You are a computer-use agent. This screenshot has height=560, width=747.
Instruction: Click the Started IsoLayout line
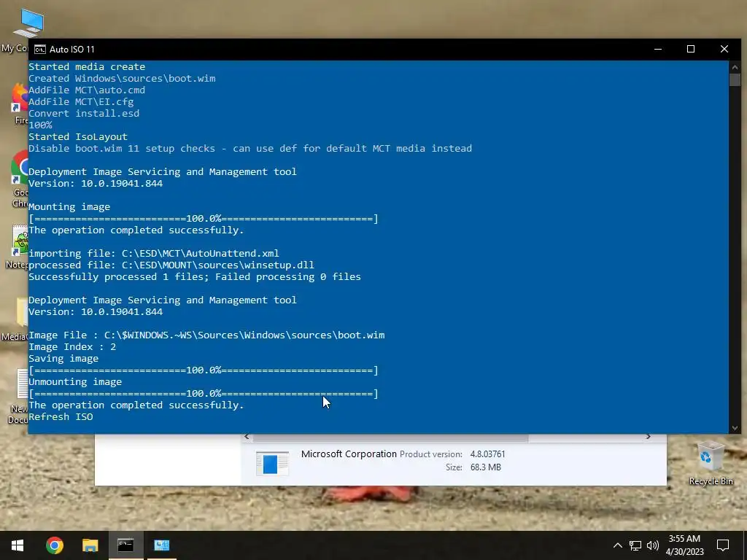[78, 136]
